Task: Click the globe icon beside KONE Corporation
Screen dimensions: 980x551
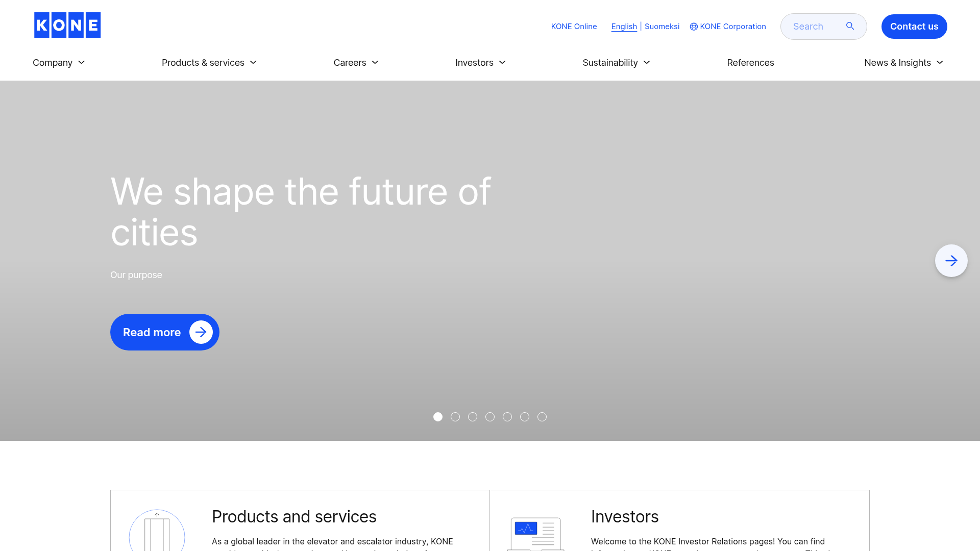Action: (x=694, y=27)
